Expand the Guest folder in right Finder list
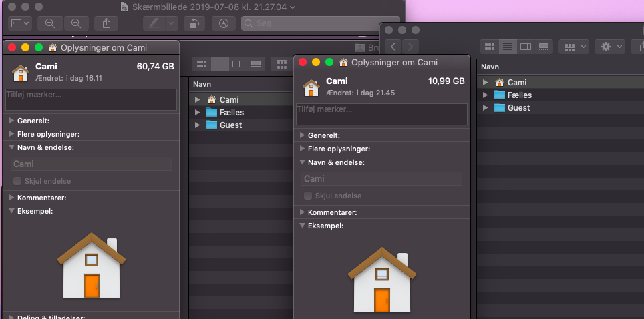 pos(486,108)
